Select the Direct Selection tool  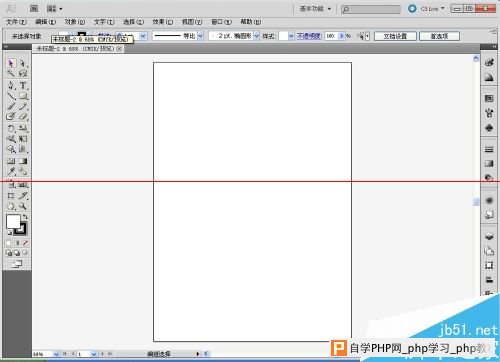23,63
